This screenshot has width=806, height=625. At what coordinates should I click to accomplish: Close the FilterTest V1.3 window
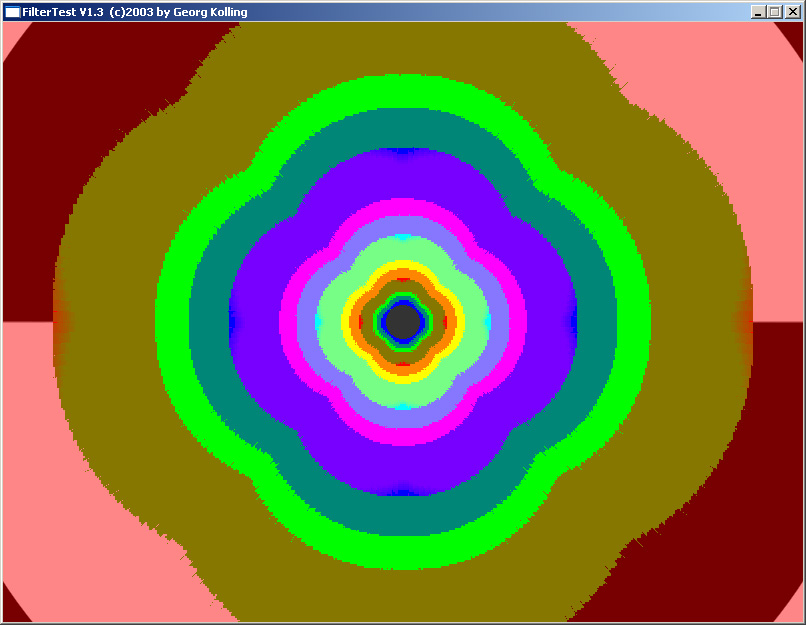[793, 12]
